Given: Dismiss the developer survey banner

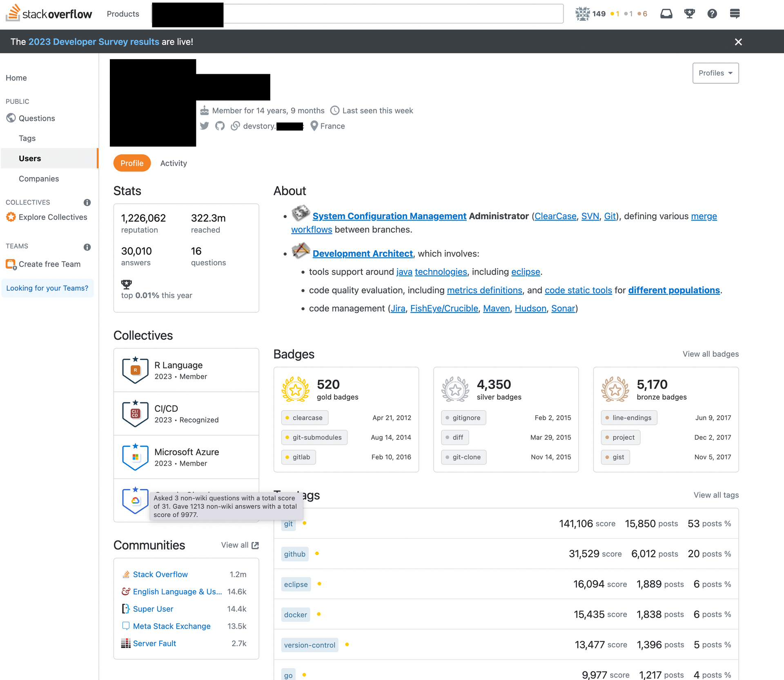Looking at the screenshot, I should (x=738, y=41).
